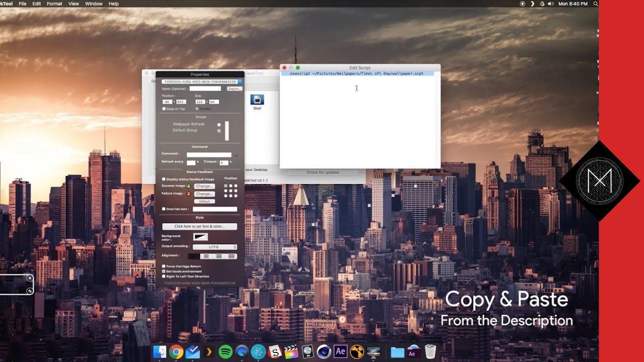Open the Atom editor from the dock
The width and height of the screenshot is (644, 362).
point(258,352)
